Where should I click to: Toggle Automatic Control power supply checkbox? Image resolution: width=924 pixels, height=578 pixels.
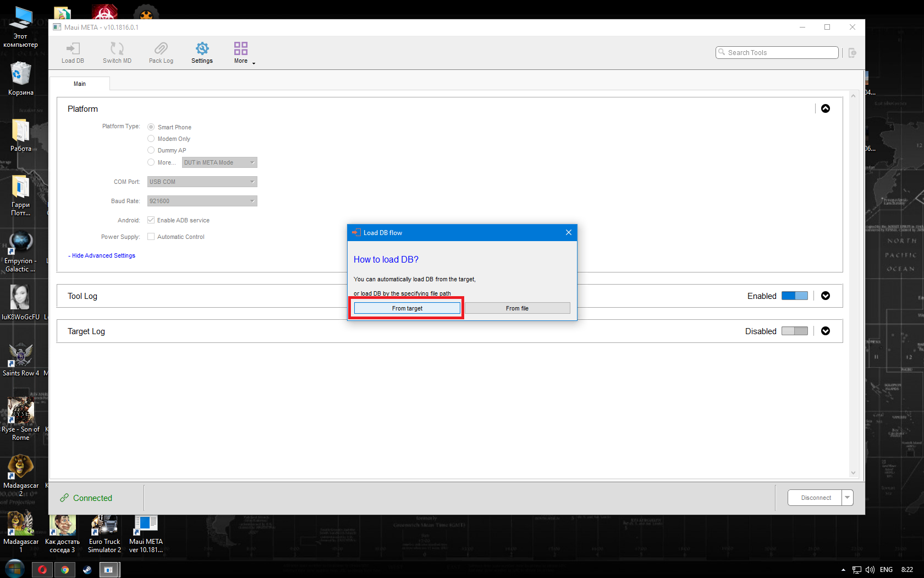(x=151, y=237)
